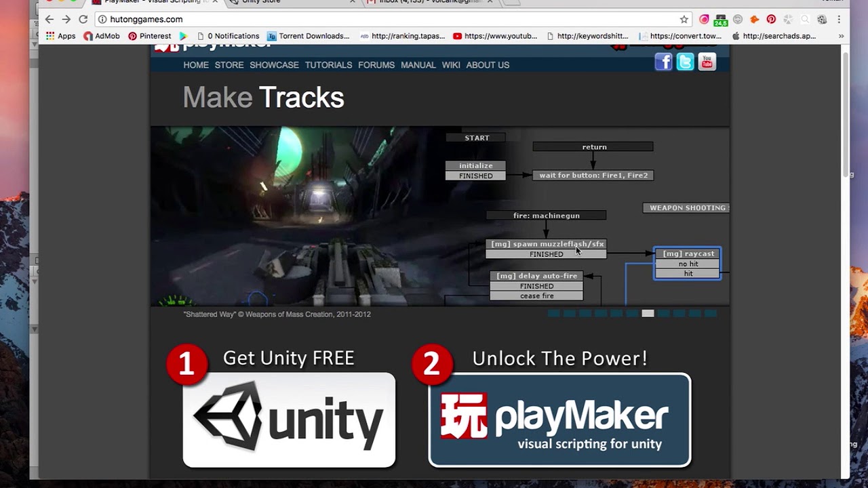The width and height of the screenshot is (868, 488).
Task: Click the Pinterest save extension icon
Action: pyautogui.click(x=771, y=20)
